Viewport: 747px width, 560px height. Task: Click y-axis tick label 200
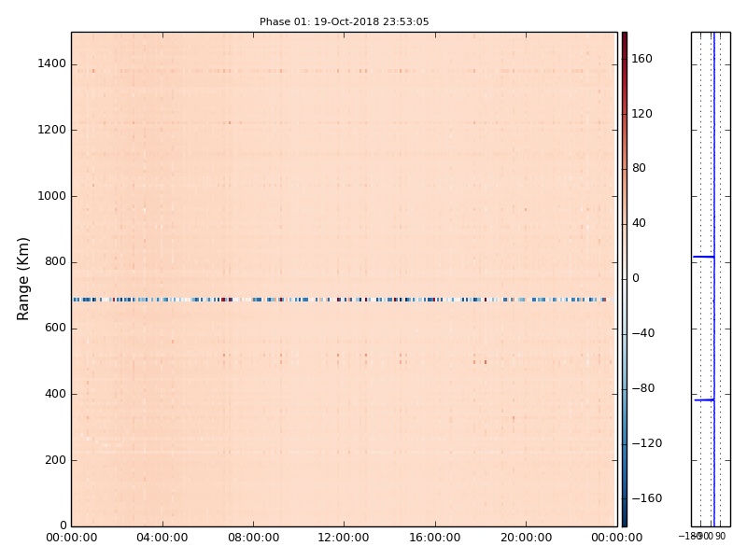(x=55, y=460)
